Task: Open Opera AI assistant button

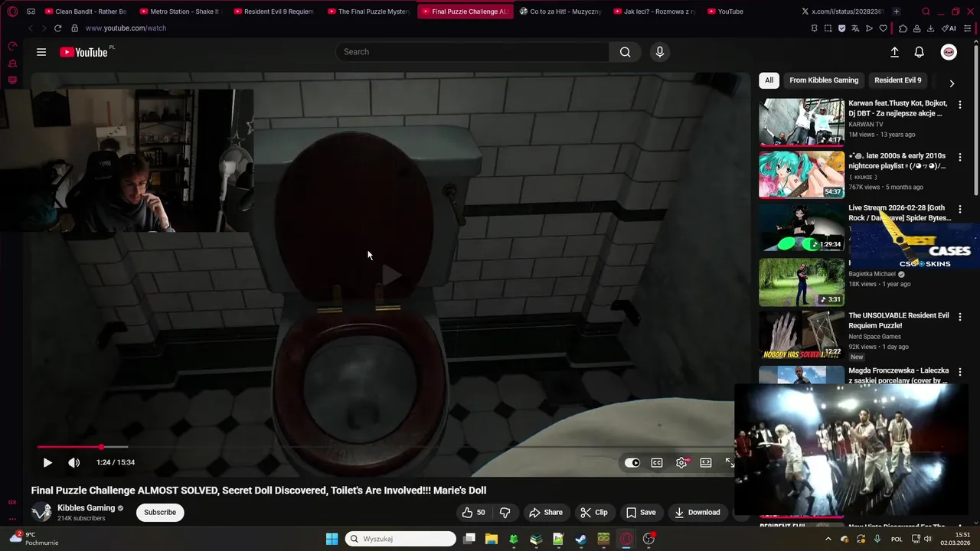Action: pyautogui.click(x=949, y=28)
